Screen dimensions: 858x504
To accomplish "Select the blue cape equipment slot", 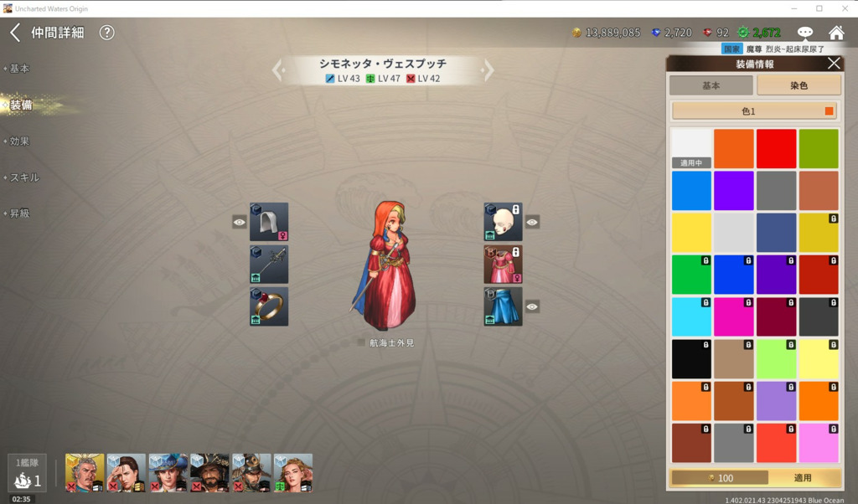I will (x=503, y=306).
